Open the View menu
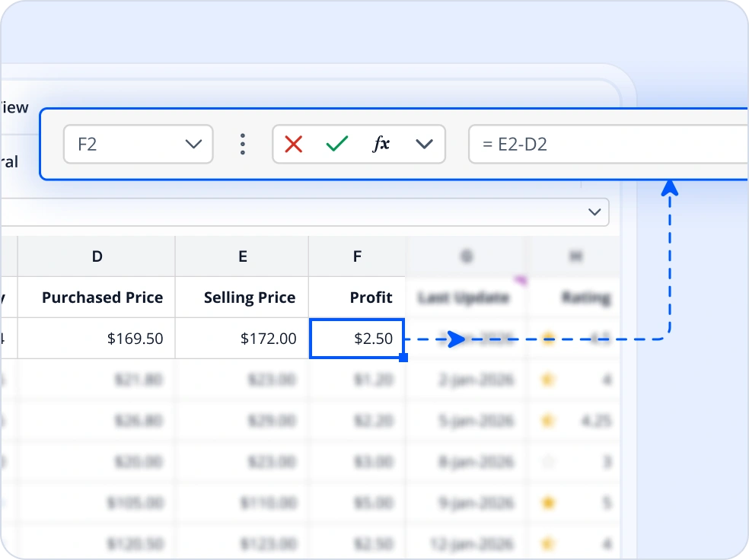 click(x=15, y=107)
